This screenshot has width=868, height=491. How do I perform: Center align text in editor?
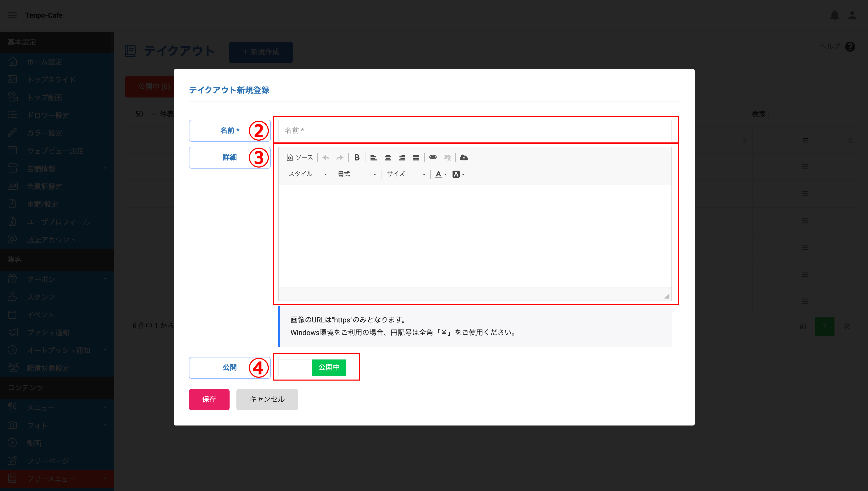(x=388, y=157)
